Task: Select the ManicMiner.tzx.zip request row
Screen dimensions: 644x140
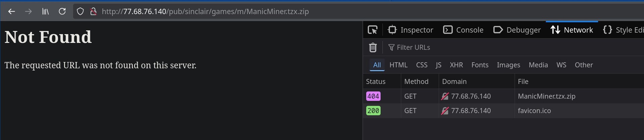Action: [546, 96]
